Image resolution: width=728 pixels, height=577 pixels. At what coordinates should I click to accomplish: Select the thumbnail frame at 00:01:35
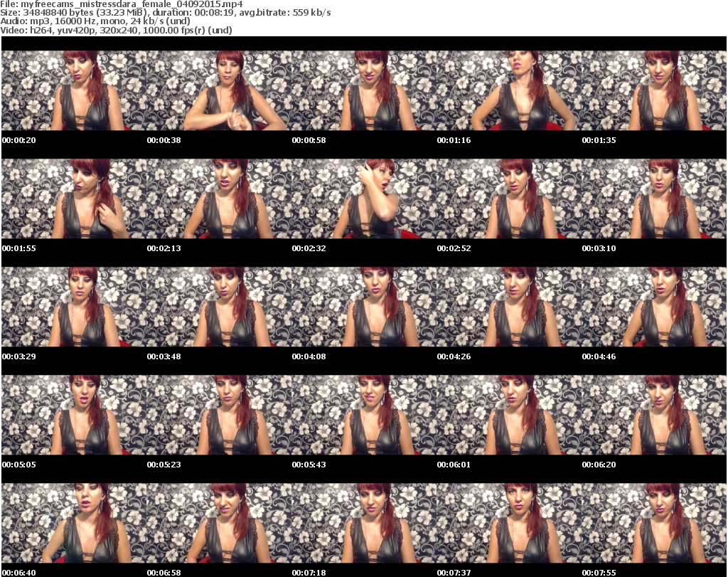(x=654, y=90)
